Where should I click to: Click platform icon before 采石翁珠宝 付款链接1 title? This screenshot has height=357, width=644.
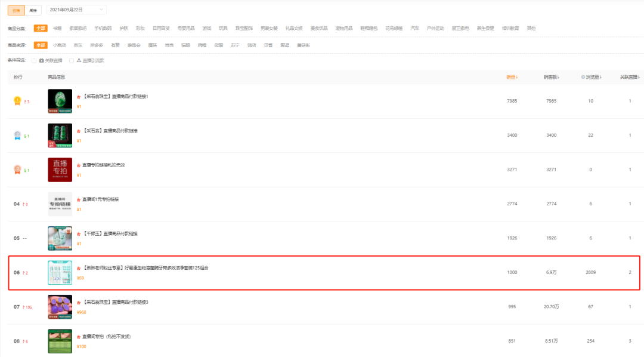click(79, 97)
